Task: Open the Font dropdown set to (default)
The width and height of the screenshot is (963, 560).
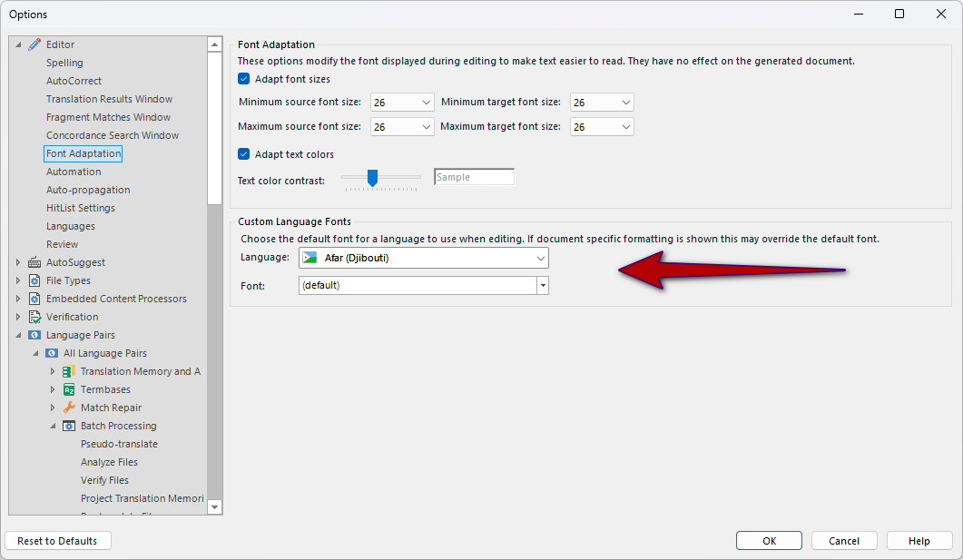Action: (542, 285)
